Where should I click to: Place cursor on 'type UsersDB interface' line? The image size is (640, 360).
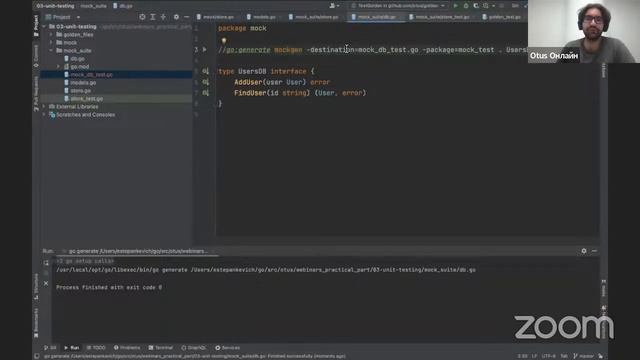(x=266, y=71)
